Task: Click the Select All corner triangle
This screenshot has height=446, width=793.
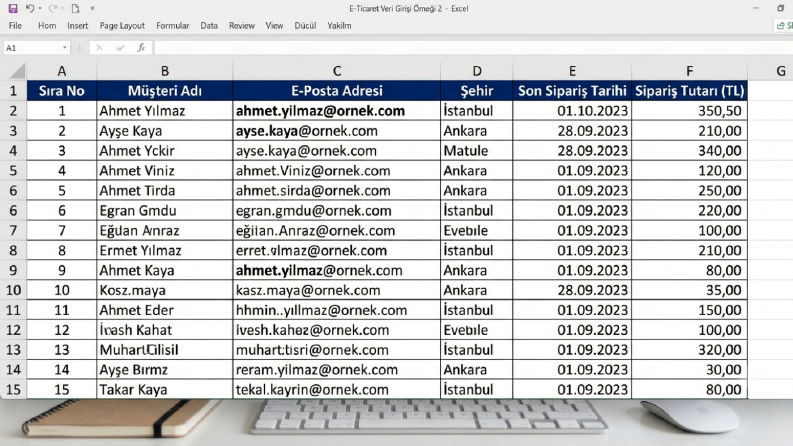Action: tap(17, 71)
